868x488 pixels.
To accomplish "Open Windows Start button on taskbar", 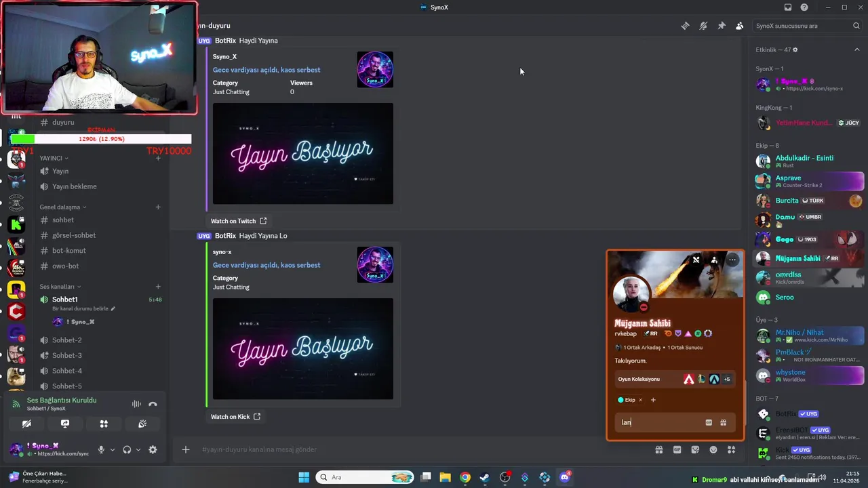I will 304,477.
